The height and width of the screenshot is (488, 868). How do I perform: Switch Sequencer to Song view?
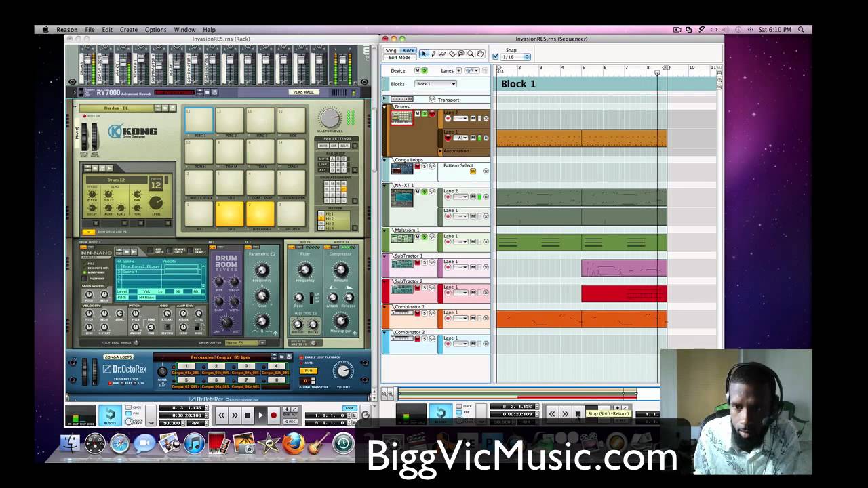coord(391,51)
